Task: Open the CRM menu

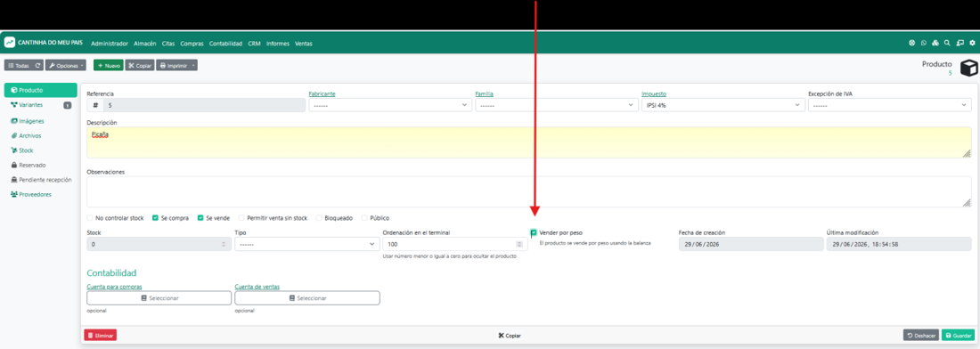Action: pos(254,44)
